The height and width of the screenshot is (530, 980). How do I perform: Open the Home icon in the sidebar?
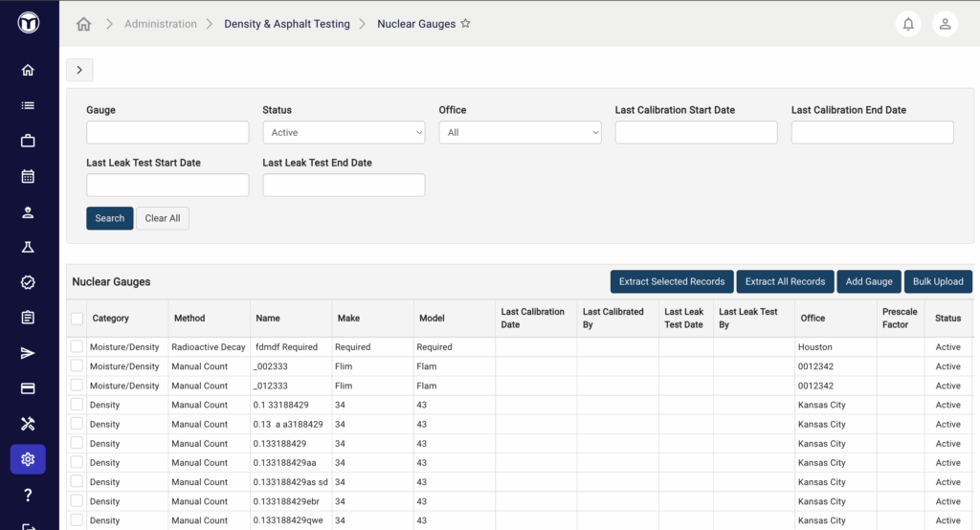28,70
